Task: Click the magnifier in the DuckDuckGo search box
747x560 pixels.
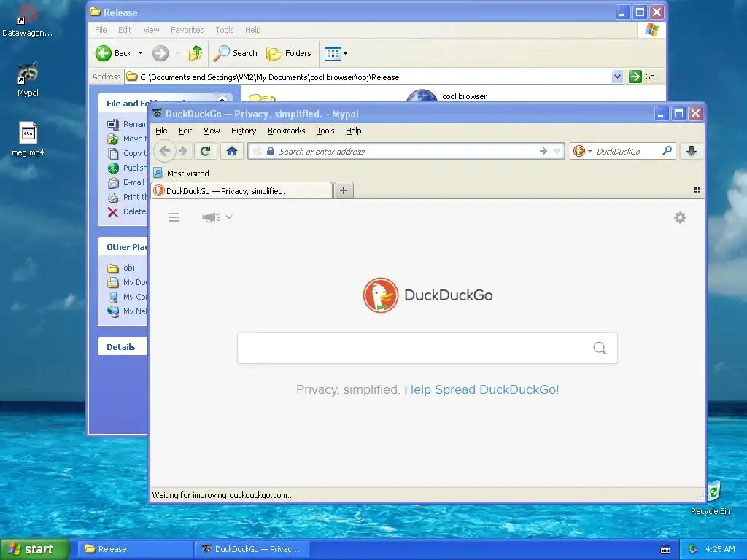Action: 600,348
